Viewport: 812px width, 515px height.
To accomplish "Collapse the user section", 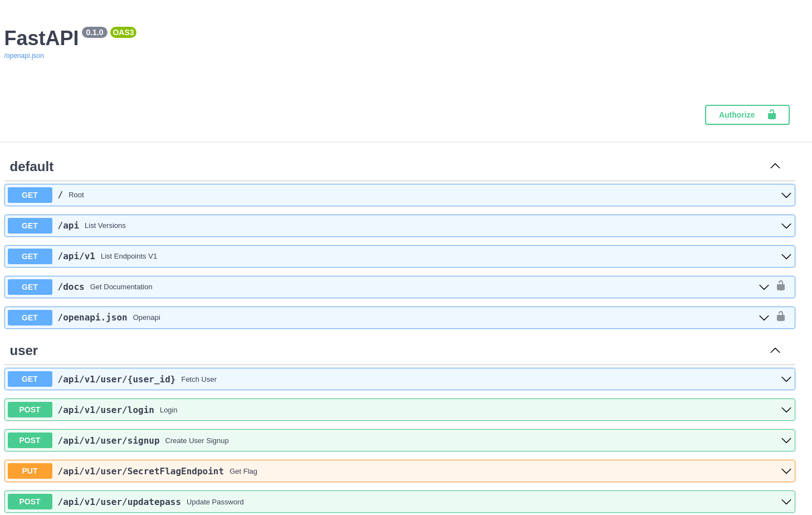I will coord(775,351).
